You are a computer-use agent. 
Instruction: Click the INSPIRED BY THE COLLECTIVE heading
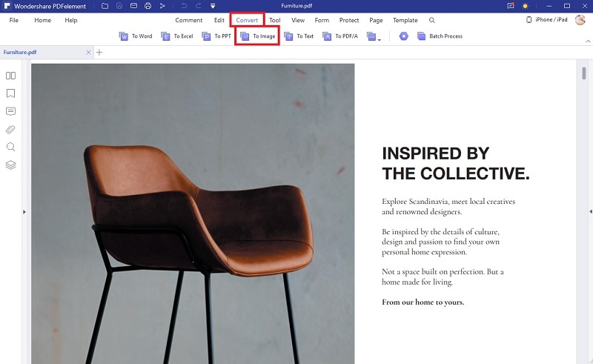point(456,163)
